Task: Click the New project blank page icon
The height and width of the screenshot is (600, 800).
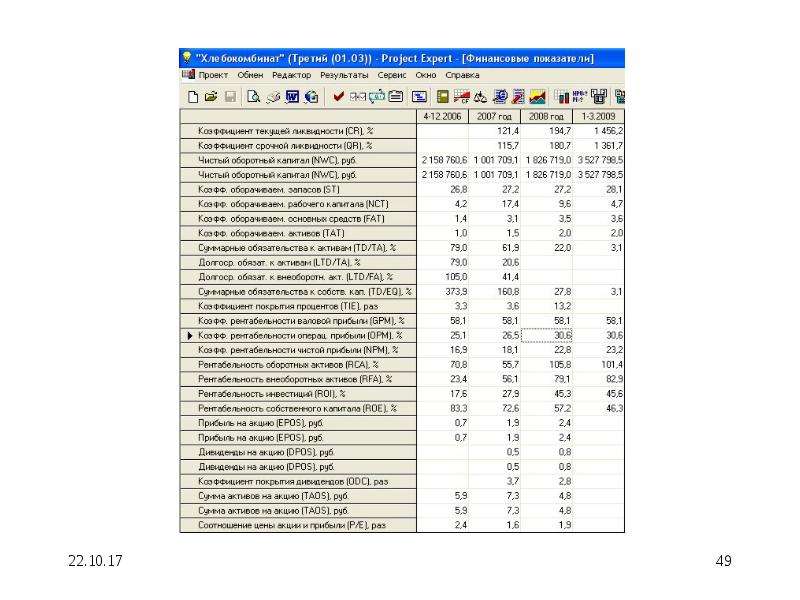Action: click(x=193, y=96)
